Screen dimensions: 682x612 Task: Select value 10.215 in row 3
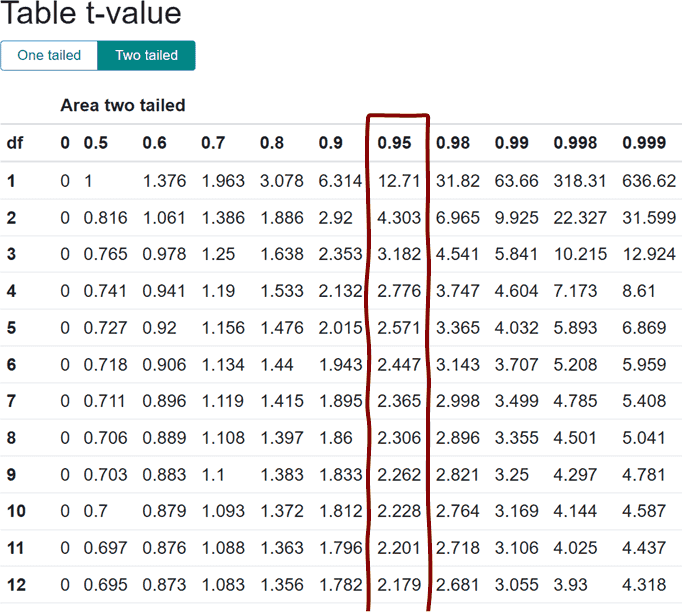tap(580, 254)
